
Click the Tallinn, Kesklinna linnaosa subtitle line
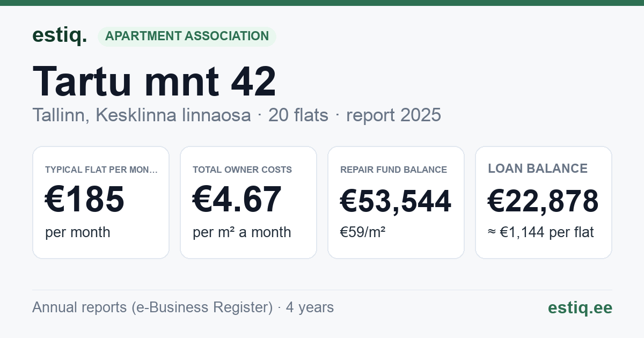click(237, 115)
